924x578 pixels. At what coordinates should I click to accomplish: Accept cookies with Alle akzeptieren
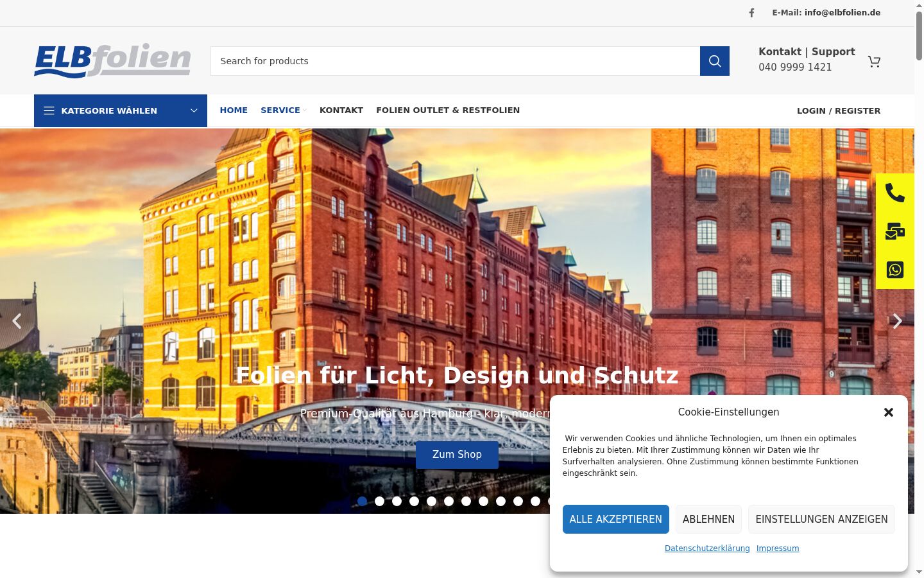[616, 519]
